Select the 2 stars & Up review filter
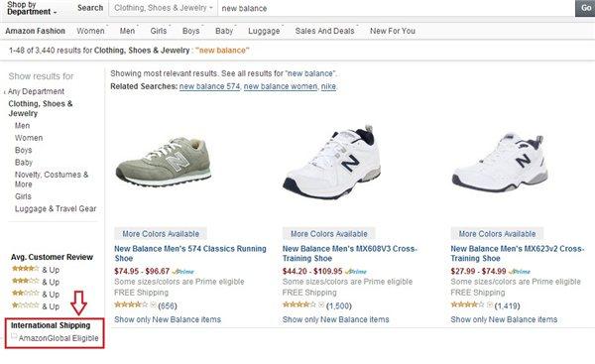The width and height of the screenshot is (595, 364). [36, 294]
